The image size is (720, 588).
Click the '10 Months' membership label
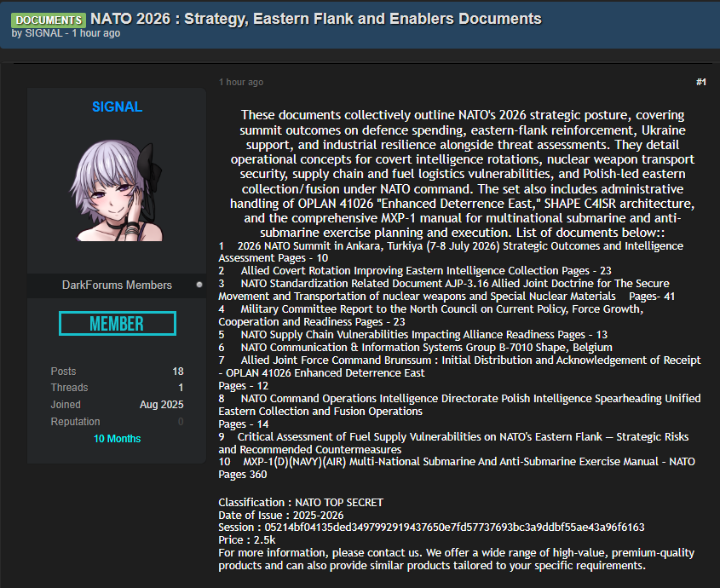tap(117, 439)
